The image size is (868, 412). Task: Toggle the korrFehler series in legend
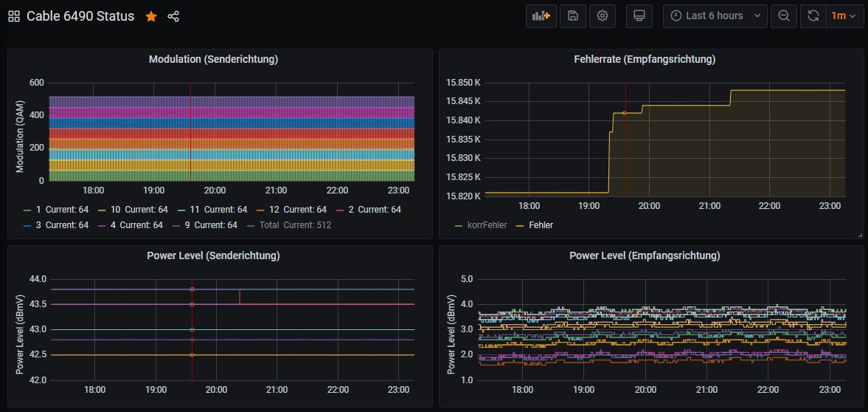487,225
